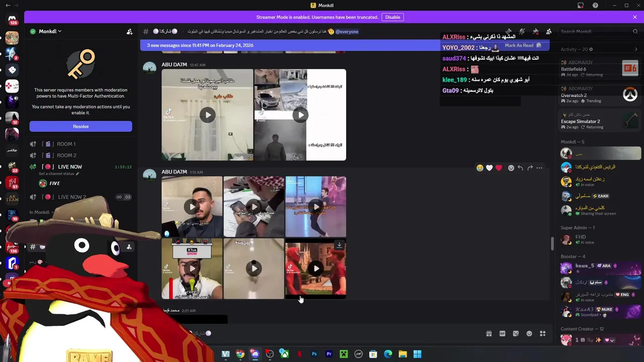644x362 pixels.
Task: Open pinned messages icon
Action: [x=535, y=32]
